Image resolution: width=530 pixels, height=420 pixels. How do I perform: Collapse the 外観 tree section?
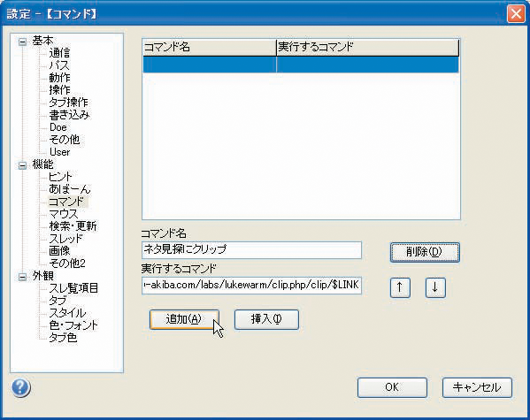pyautogui.click(x=22, y=277)
